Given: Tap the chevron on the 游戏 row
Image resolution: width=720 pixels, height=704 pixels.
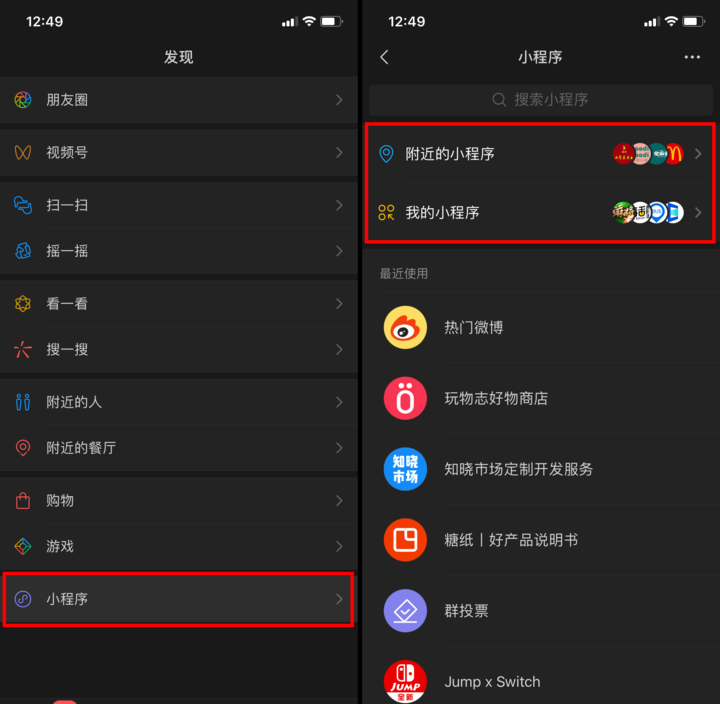Looking at the screenshot, I should coord(339,546).
